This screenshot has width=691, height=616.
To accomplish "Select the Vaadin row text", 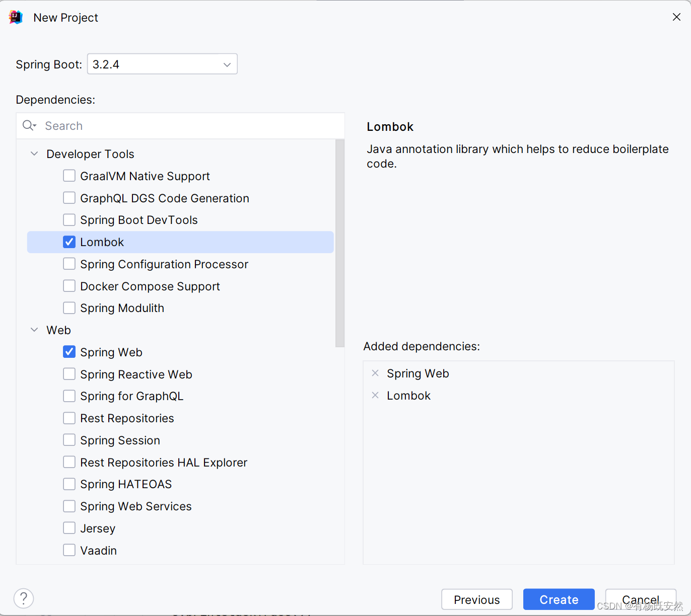I will 98,551.
